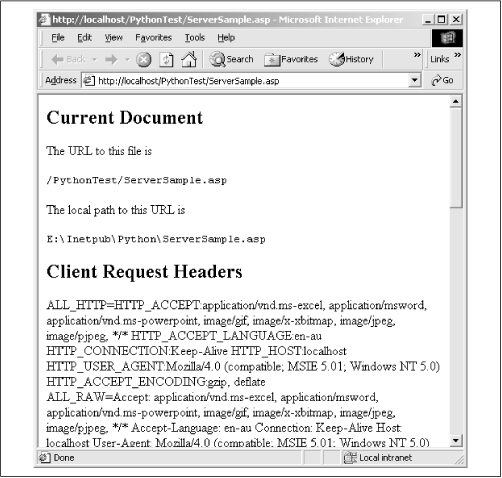502x478 pixels.
Task: Click 'The local path to this URL is'
Action: coord(116,210)
